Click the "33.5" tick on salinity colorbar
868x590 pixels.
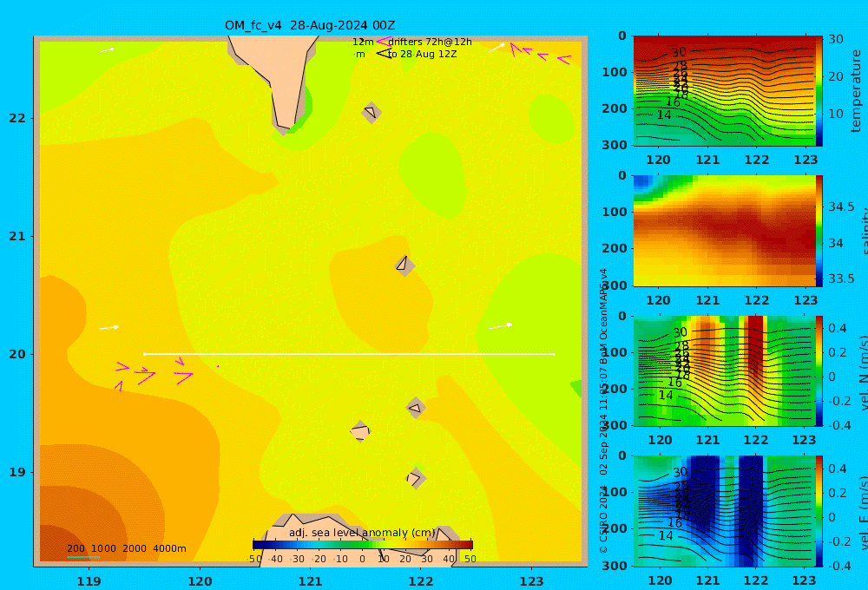click(x=841, y=279)
